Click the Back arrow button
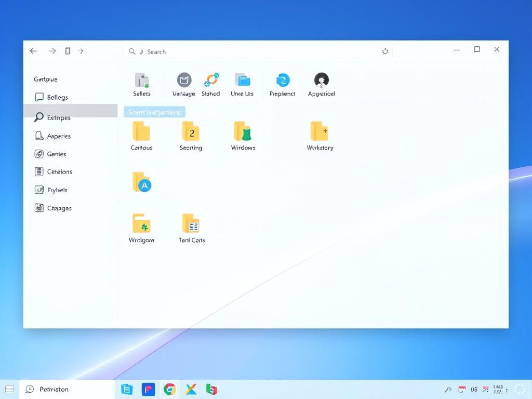532x399 pixels. (x=33, y=51)
